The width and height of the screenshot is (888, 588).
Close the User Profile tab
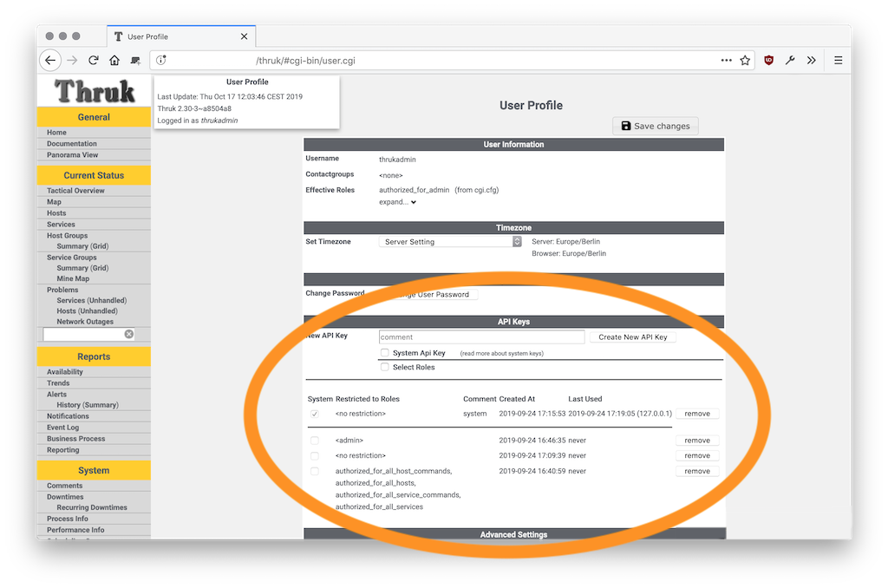click(x=244, y=36)
